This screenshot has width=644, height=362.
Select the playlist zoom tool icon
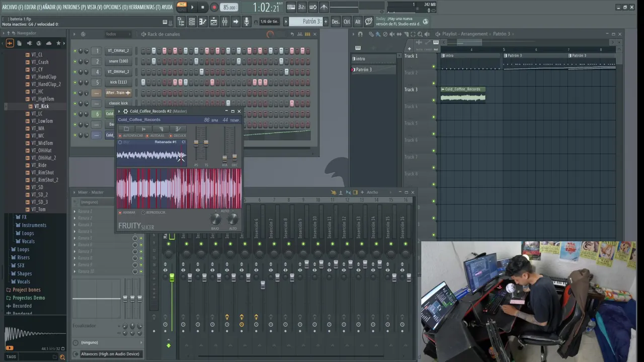click(x=419, y=34)
